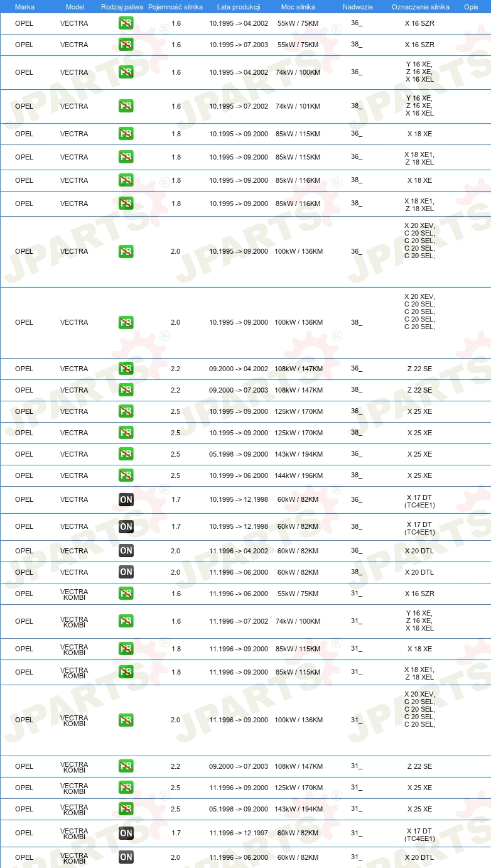Click the petrol icon for Vectra 2.0 136KM 38_
The width and height of the screenshot is (491, 868).
pos(126,322)
